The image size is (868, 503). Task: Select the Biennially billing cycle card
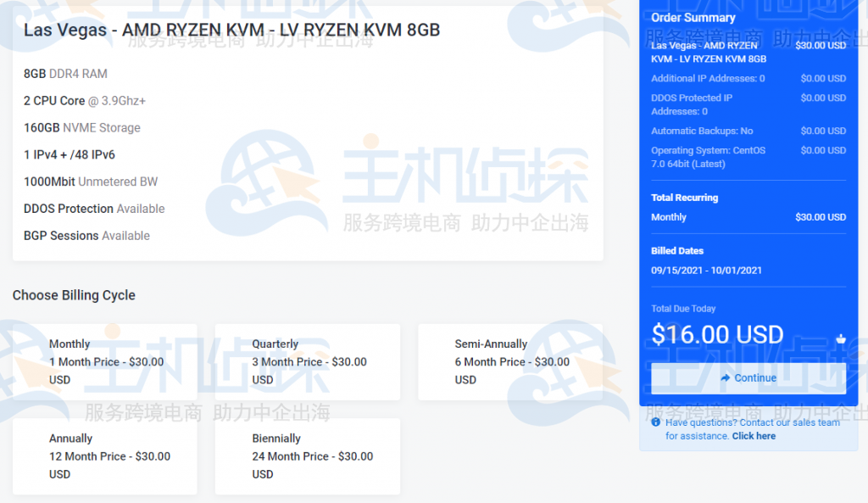307,455
